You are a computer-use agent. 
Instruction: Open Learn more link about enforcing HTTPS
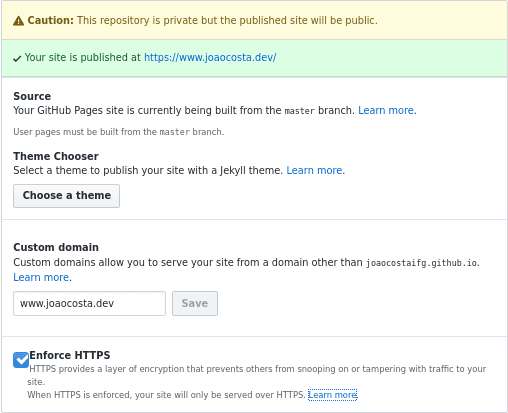click(x=332, y=395)
